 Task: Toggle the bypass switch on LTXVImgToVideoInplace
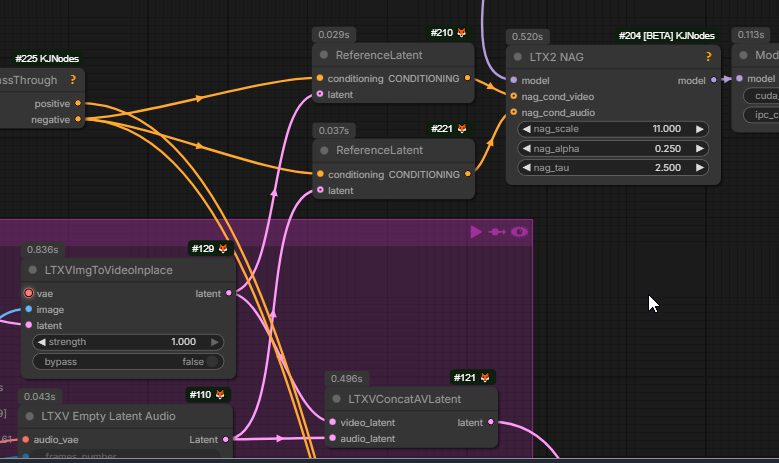point(212,362)
